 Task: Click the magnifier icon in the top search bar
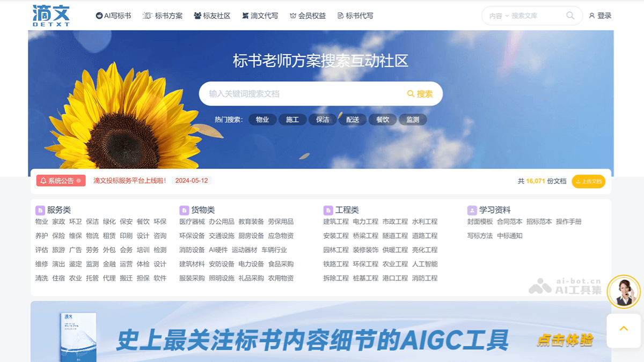point(570,16)
